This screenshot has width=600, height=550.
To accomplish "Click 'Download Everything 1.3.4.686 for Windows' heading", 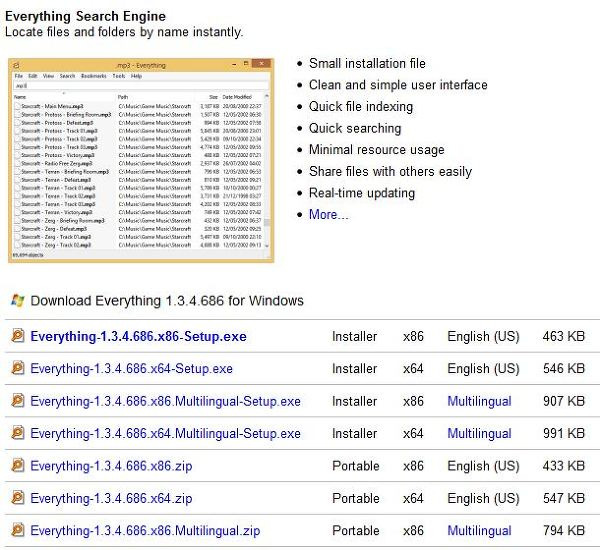I will click(167, 301).
